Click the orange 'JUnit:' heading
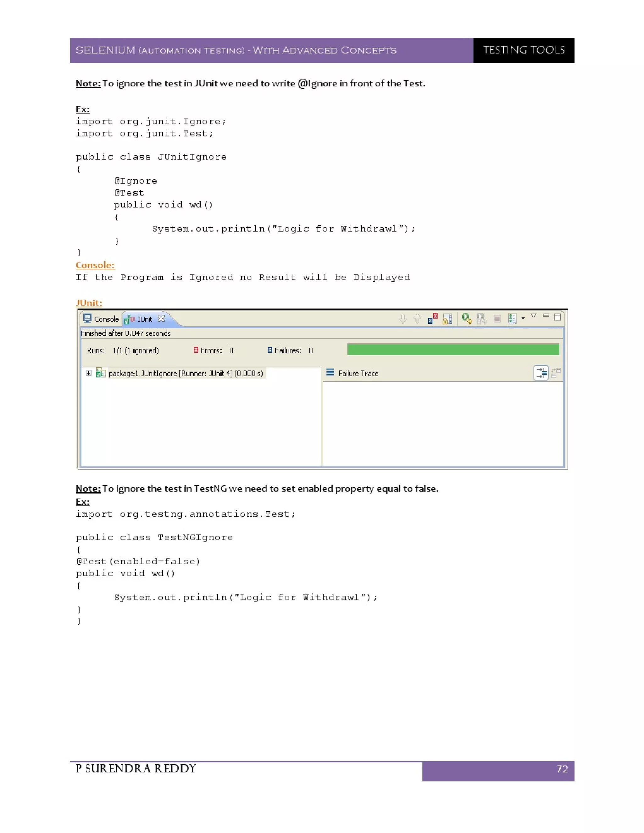 [89, 303]
